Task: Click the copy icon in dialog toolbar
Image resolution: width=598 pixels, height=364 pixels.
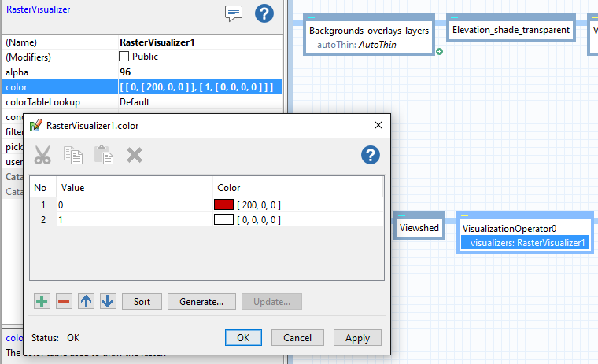Action: 73,155
